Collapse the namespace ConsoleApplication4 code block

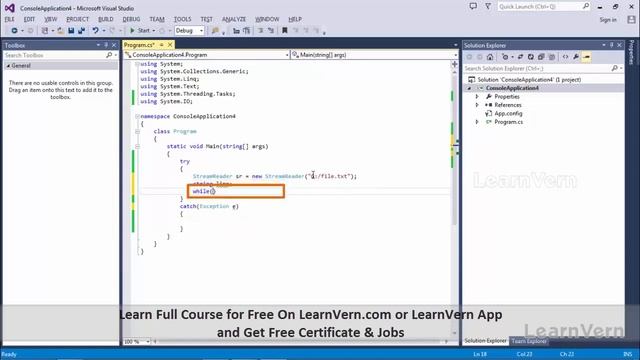tap(138, 116)
